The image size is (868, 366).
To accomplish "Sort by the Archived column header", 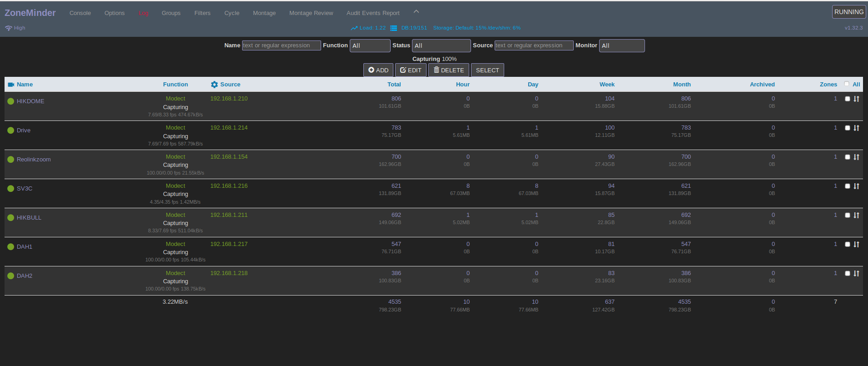I will click(762, 85).
